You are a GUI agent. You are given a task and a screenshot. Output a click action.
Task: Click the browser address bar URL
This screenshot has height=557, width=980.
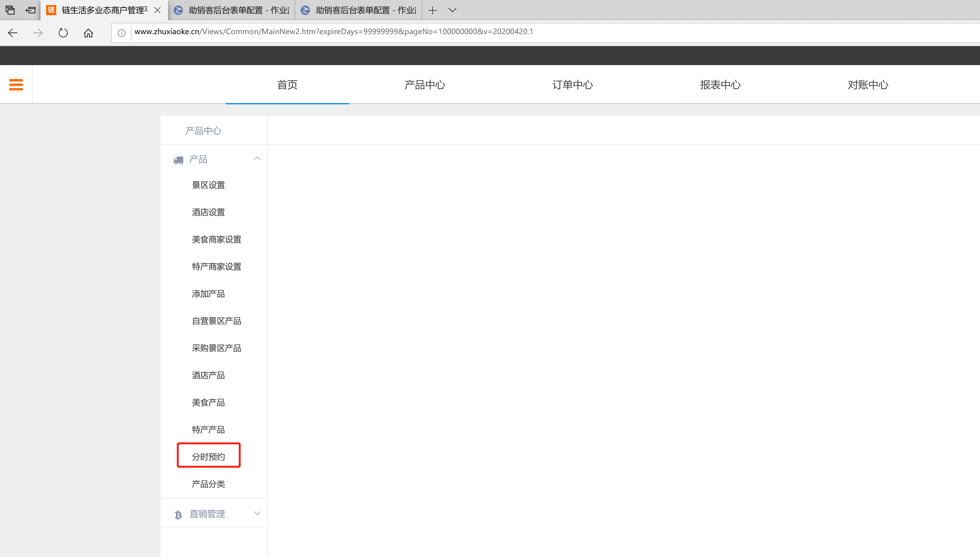[x=333, y=32]
